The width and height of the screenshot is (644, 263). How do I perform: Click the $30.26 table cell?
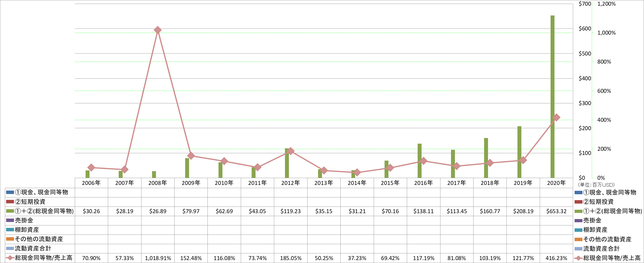[91, 211]
